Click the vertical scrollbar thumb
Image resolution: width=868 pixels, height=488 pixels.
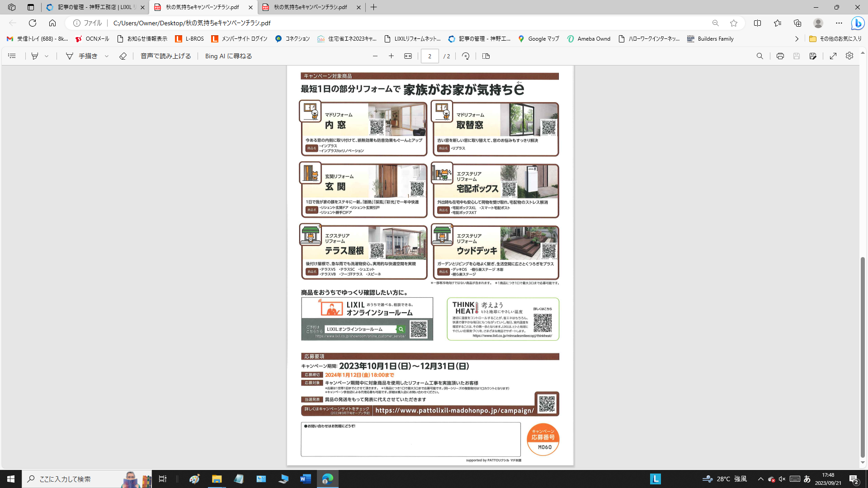(863, 357)
